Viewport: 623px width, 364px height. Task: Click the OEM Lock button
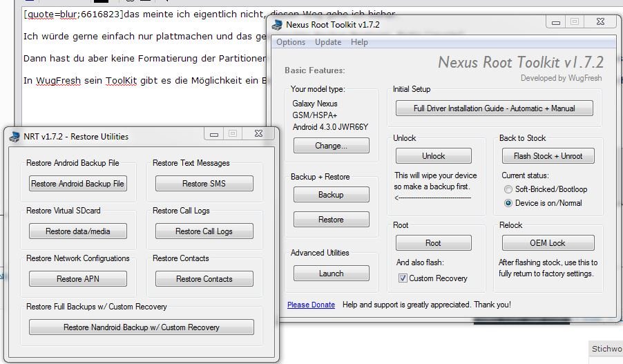[x=548, y=243]
